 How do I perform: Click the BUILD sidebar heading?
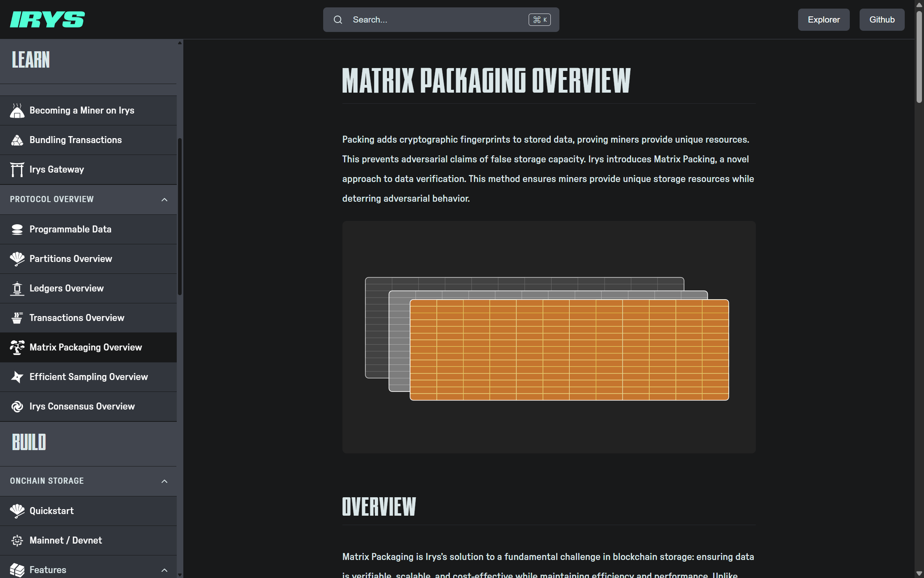click(x=29, y=442)
